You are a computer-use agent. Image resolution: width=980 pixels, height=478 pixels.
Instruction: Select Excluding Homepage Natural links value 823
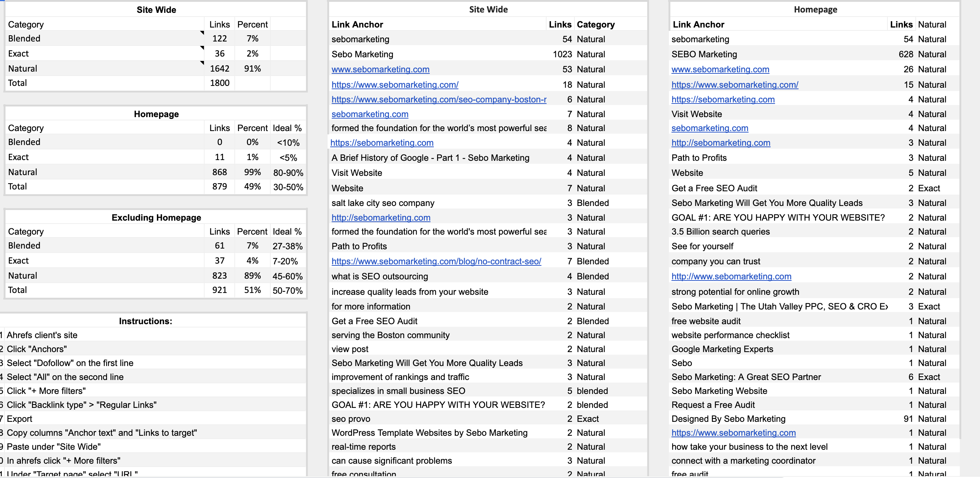pyautogui.click(x=220, y=276)
